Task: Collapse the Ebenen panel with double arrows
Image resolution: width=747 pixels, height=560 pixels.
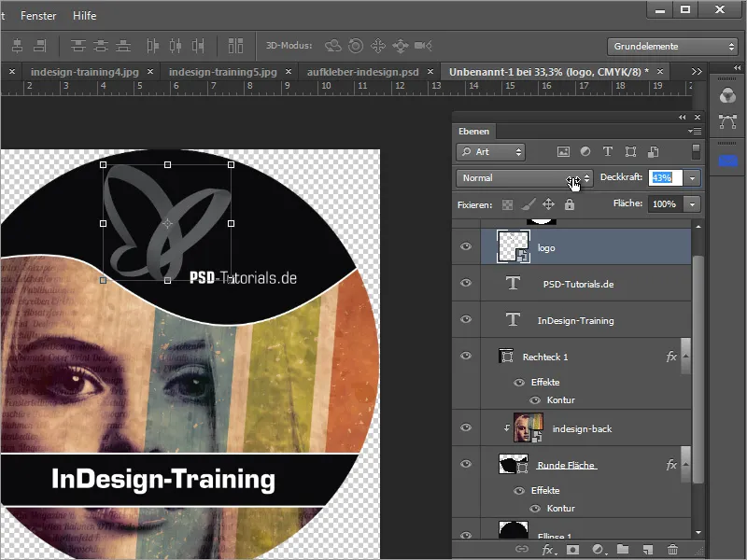Action: (x=683, y=118)
